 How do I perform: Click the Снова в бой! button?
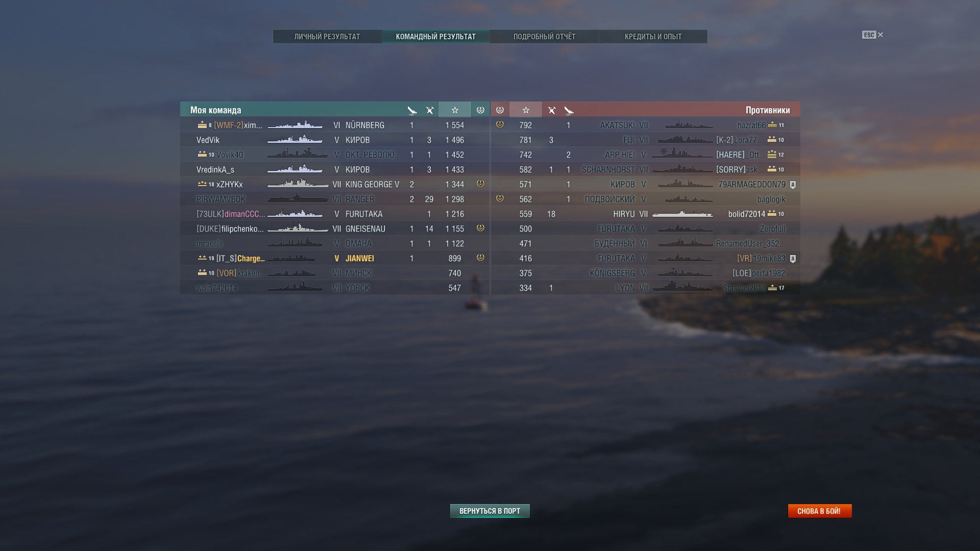tap(819, 511)
